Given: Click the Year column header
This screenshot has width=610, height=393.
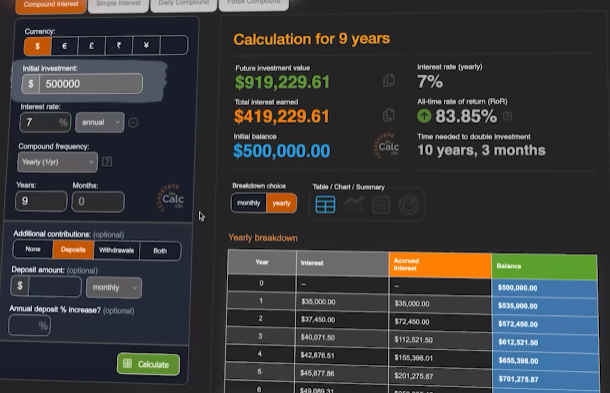Looking at the screenshot, I should coord(262,262).
